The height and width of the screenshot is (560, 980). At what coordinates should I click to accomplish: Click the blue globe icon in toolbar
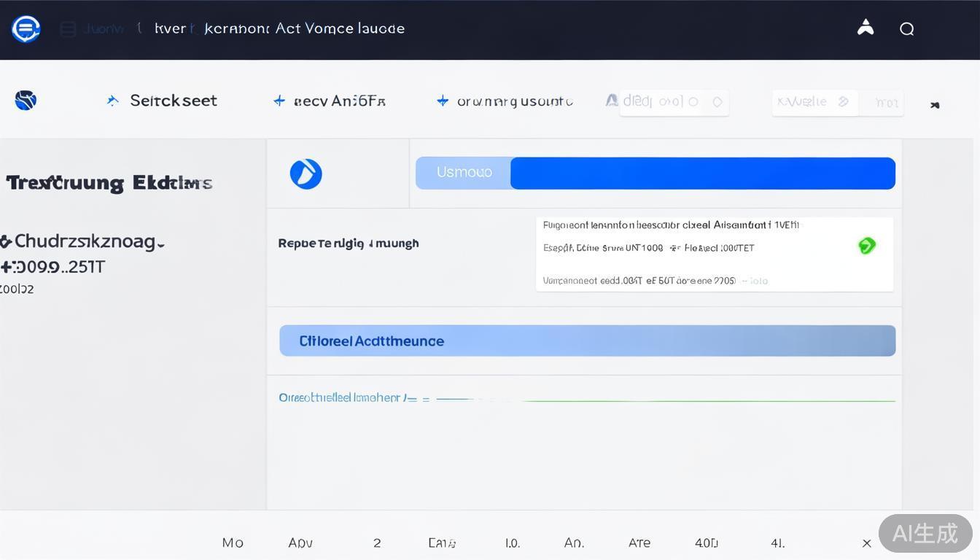pyautogui.click(x=26, y=100)
